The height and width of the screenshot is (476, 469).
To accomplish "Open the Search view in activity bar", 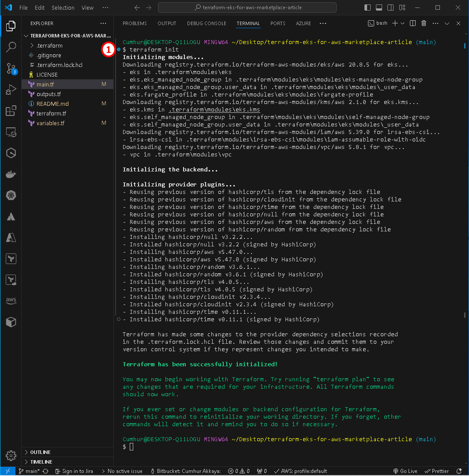I will click(11, 47).
